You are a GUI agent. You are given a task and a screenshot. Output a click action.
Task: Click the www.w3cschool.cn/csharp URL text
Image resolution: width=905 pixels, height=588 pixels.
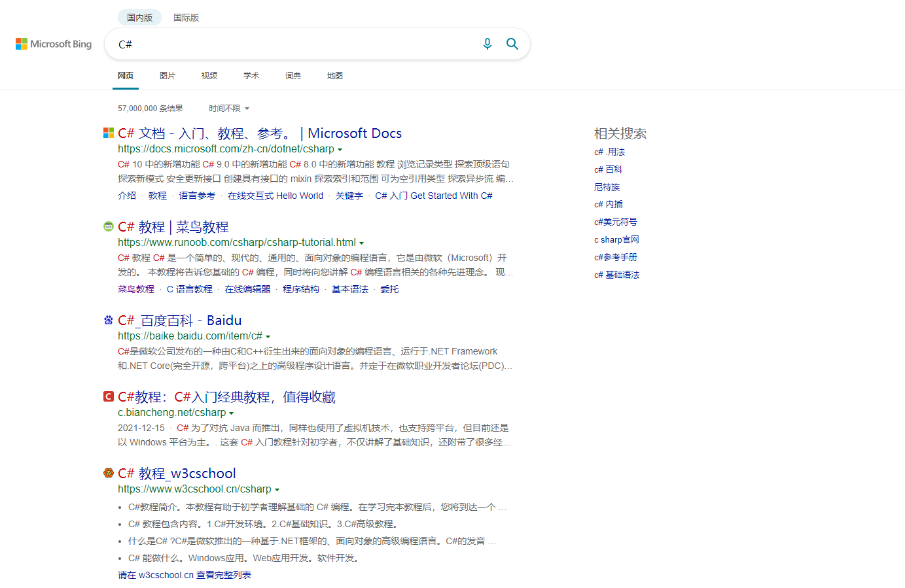(x=194, y=489)
